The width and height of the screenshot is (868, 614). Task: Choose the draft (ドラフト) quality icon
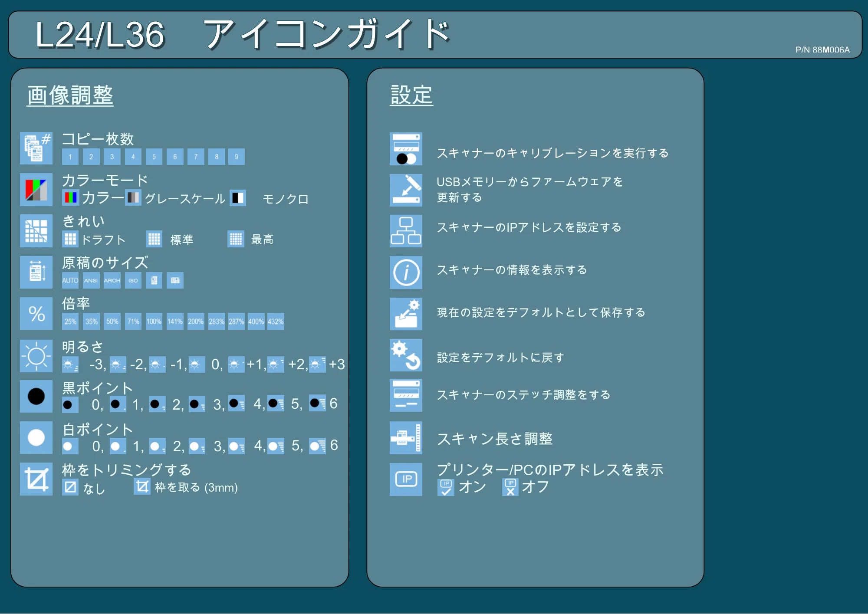click(70, 239)
